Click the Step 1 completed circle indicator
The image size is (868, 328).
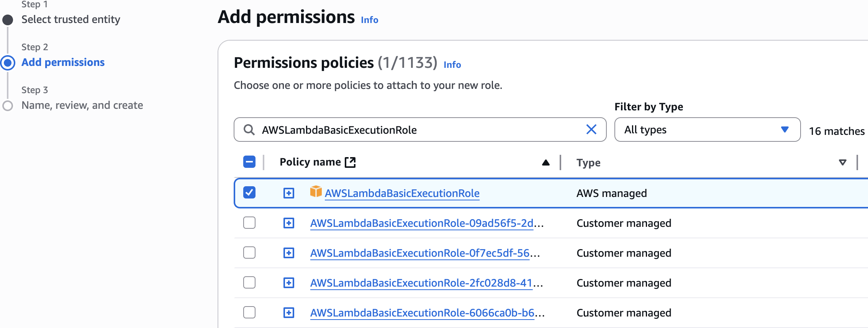tap(8, 20)
